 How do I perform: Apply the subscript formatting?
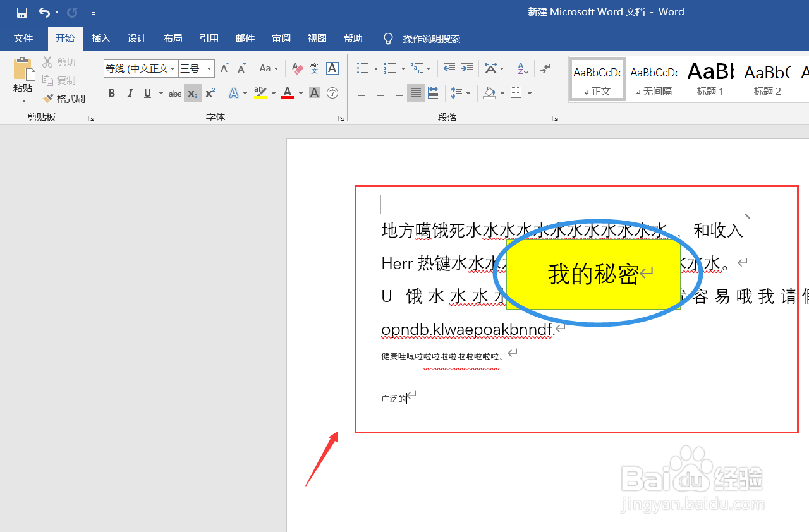192,93
